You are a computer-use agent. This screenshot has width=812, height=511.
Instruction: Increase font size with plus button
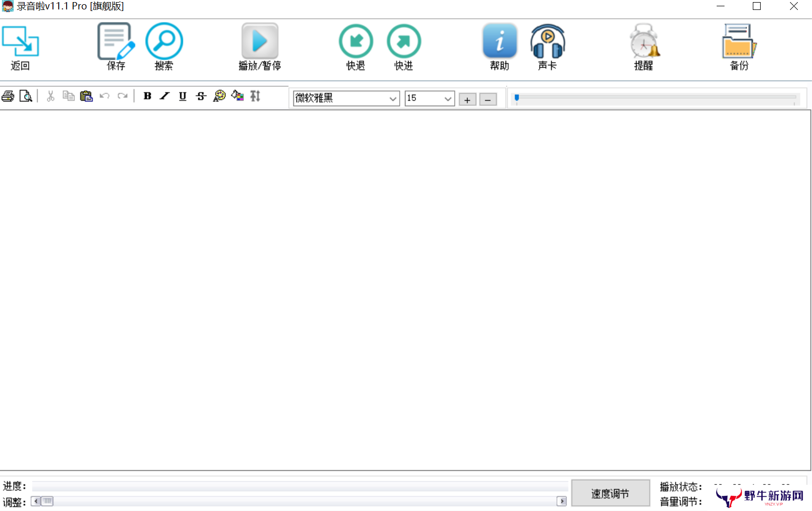click(x=467, y=99)
